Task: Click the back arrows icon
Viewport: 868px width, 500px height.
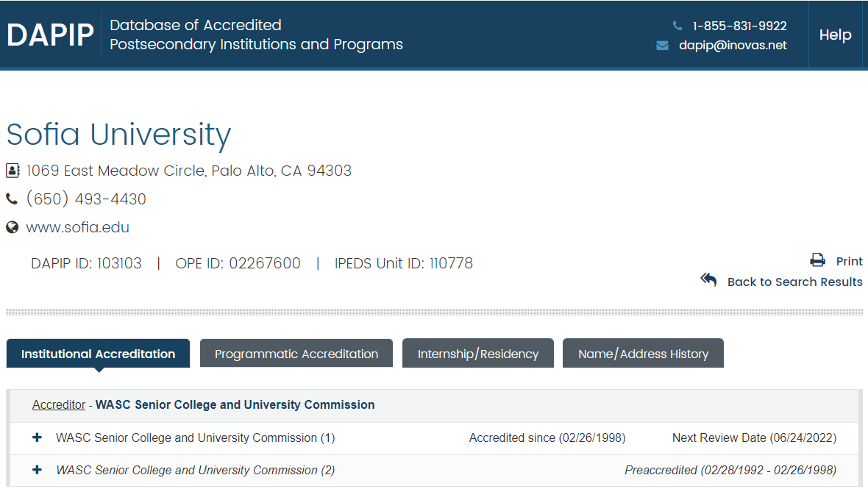Action: (708, 279)
